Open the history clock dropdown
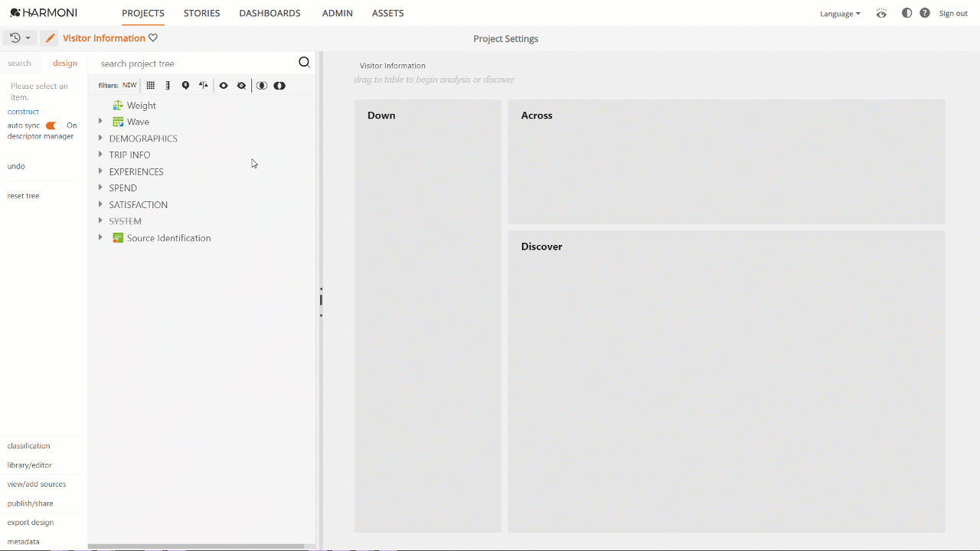Viewport: 980px width, 551px height. [x=20, y=38]
